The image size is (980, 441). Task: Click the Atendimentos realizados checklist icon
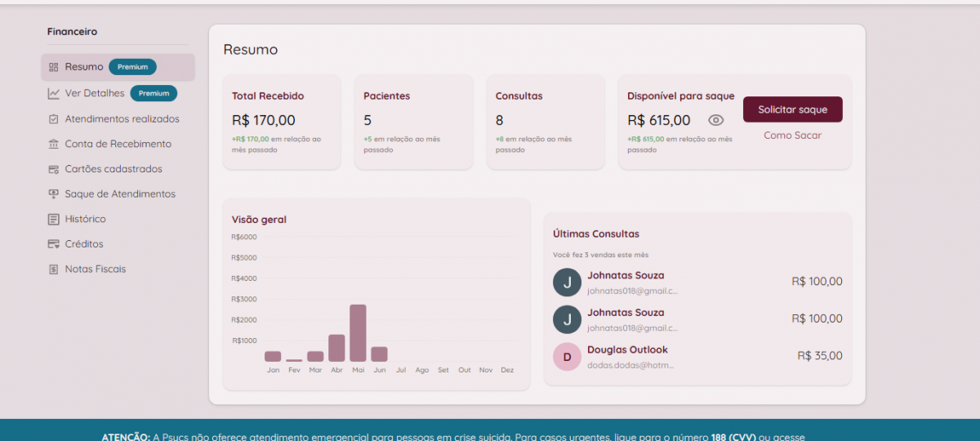coord(53,118)
